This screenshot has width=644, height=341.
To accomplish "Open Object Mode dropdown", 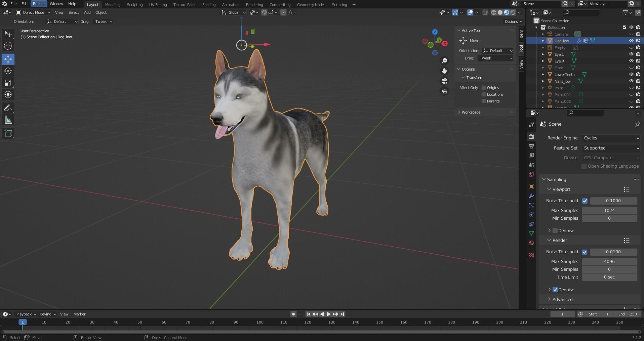I will tap(33, 12).
